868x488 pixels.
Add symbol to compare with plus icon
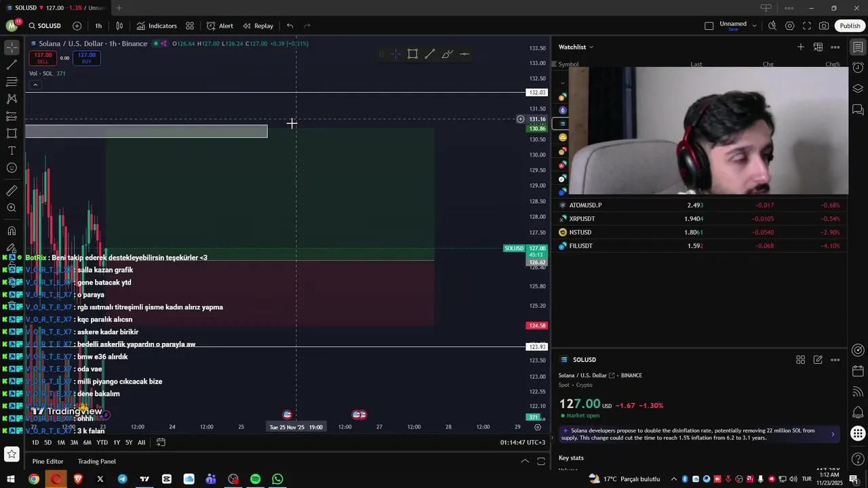(x=77, y=26)
